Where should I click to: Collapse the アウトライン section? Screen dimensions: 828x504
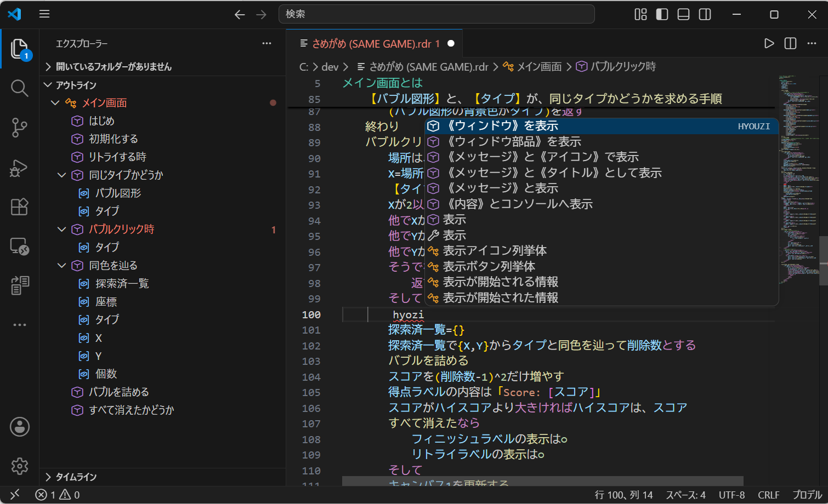163,85
